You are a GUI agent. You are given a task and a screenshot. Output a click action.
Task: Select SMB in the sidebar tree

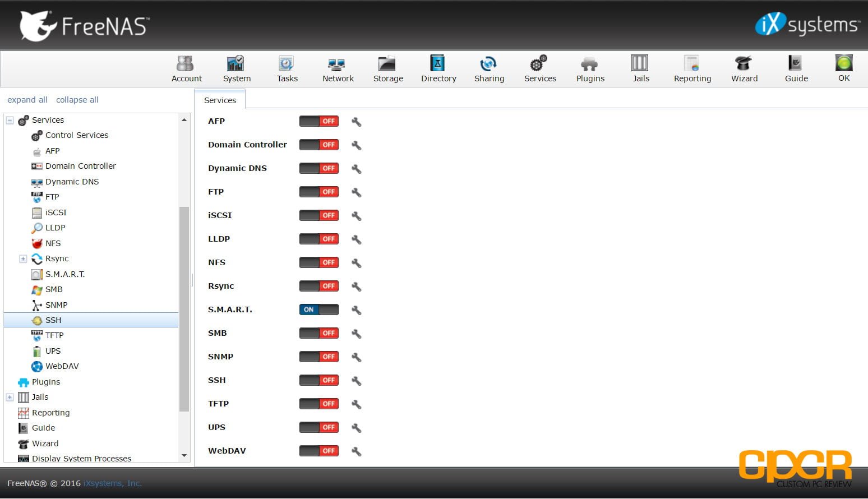54,289
